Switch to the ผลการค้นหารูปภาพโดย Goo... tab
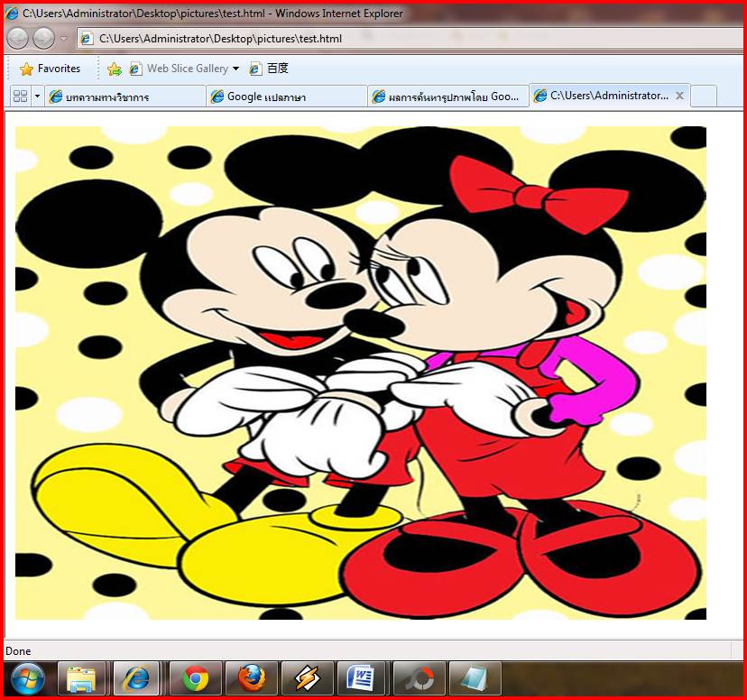747x700 pixels. click(447, 97)
